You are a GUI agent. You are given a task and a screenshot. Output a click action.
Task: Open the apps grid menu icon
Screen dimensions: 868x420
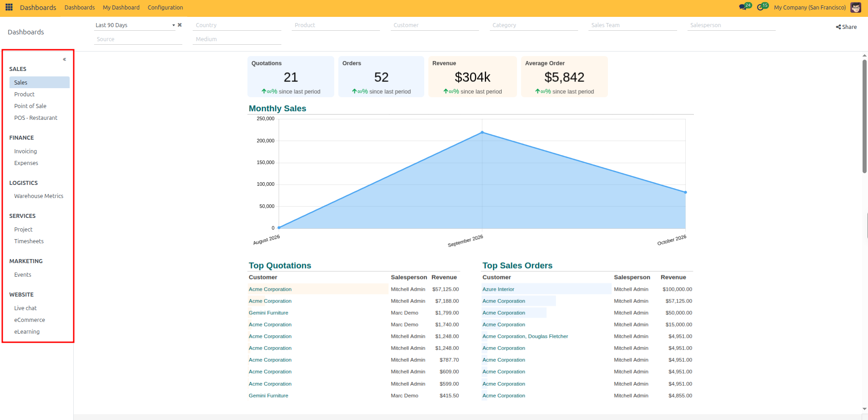[9, 7]
